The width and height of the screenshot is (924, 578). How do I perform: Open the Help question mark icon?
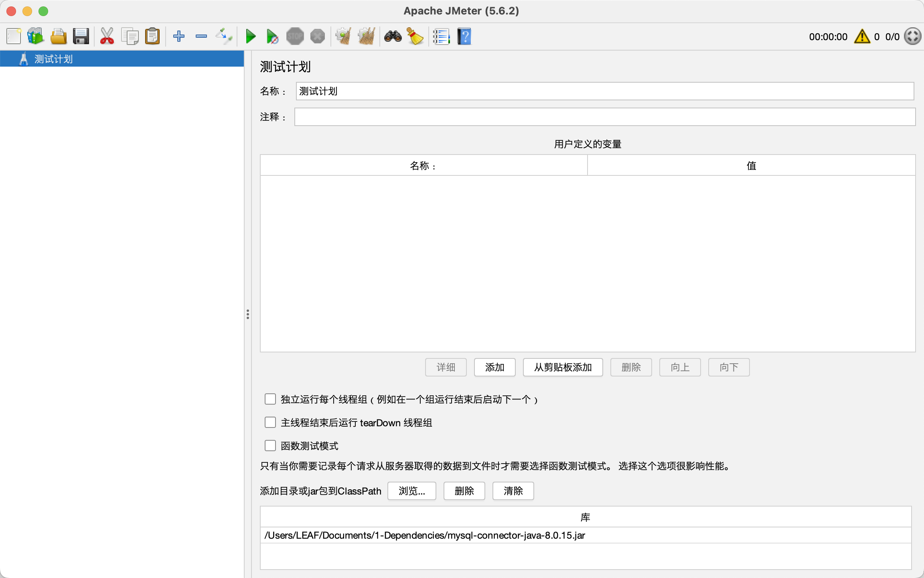click(x=464, y=37)
